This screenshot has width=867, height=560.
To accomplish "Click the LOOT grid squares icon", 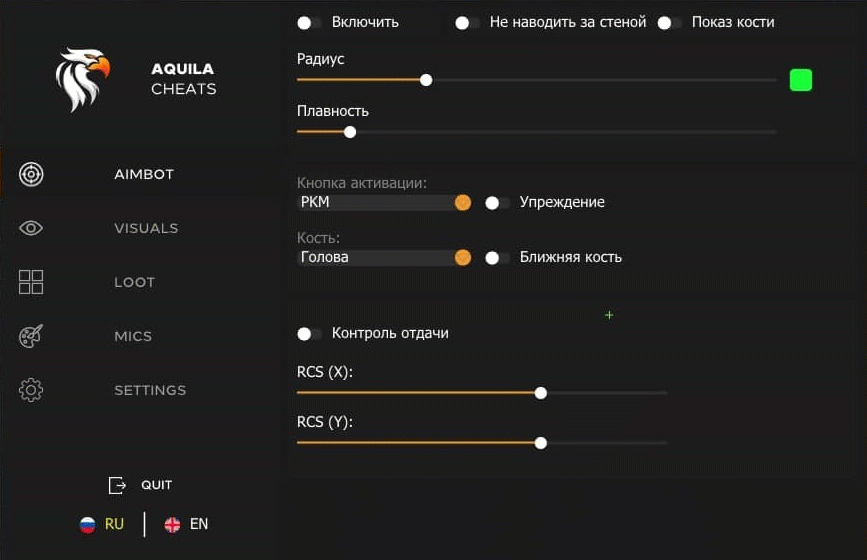I will pyautogui.click(x=31, y=282).
